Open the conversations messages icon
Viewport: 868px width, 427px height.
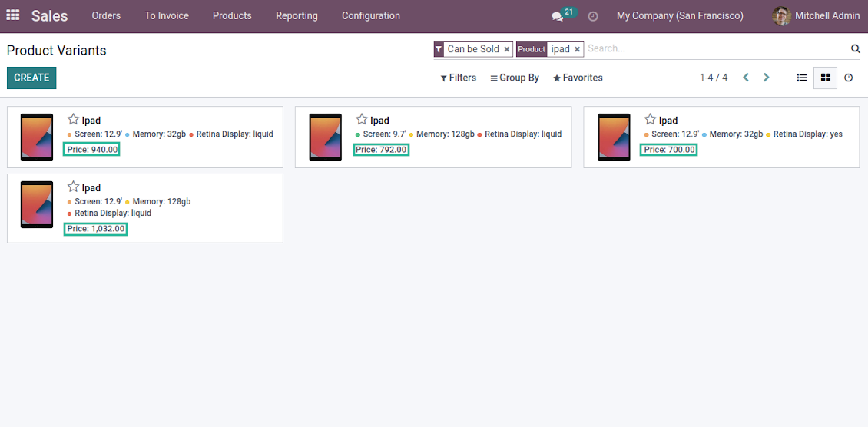coord(558,17)
